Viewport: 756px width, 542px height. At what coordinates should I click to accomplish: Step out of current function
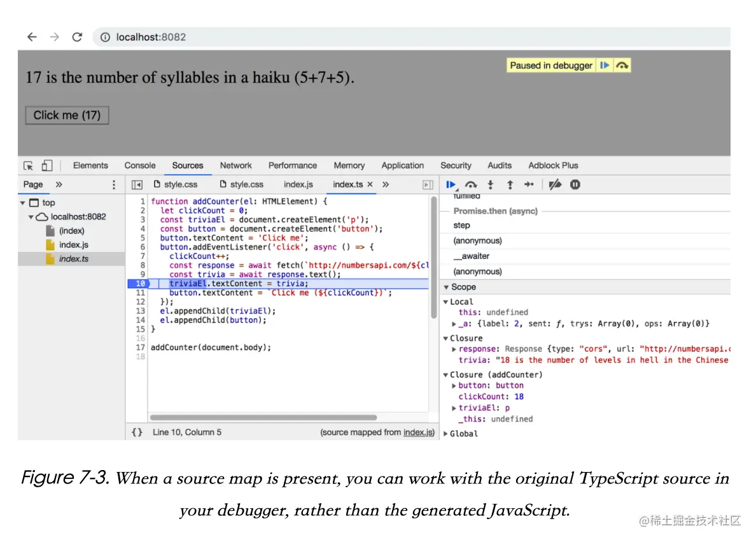(x=510, y=184)
